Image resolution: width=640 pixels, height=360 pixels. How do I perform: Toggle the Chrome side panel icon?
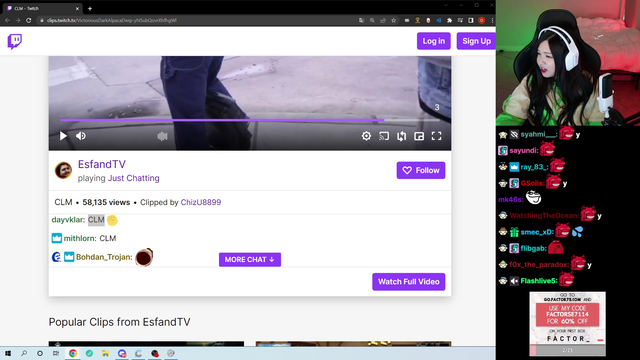coord(471,20)
